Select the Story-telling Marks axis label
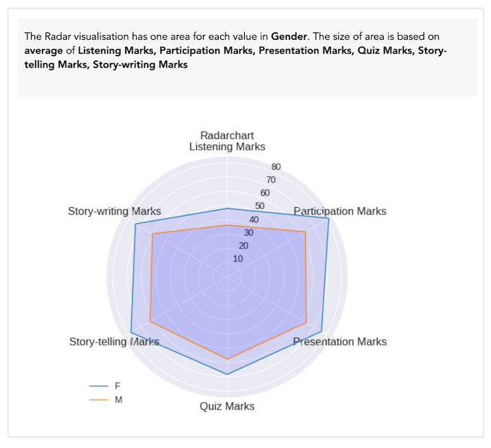The image size is (491, 448). (114, 341)
